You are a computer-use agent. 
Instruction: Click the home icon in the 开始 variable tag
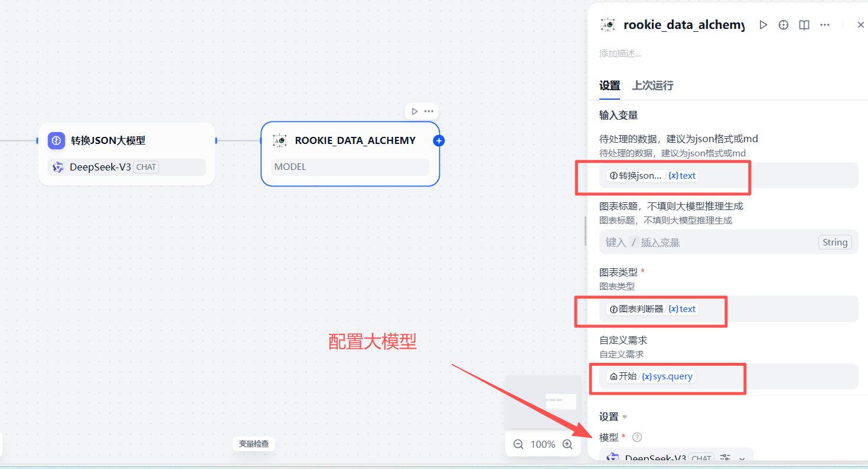point(614,376)
